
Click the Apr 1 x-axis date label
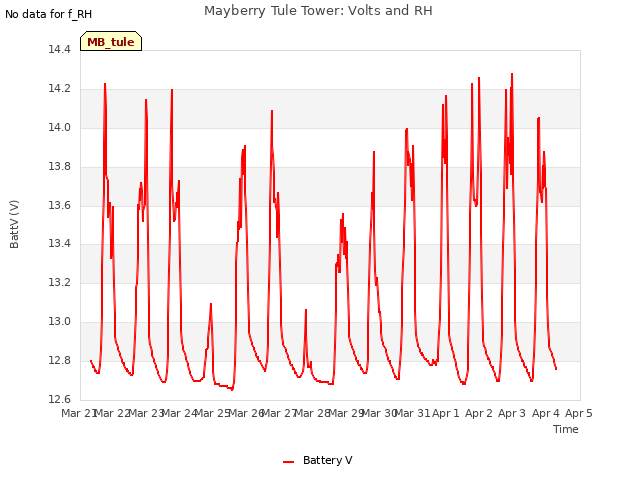coord(446,413)
